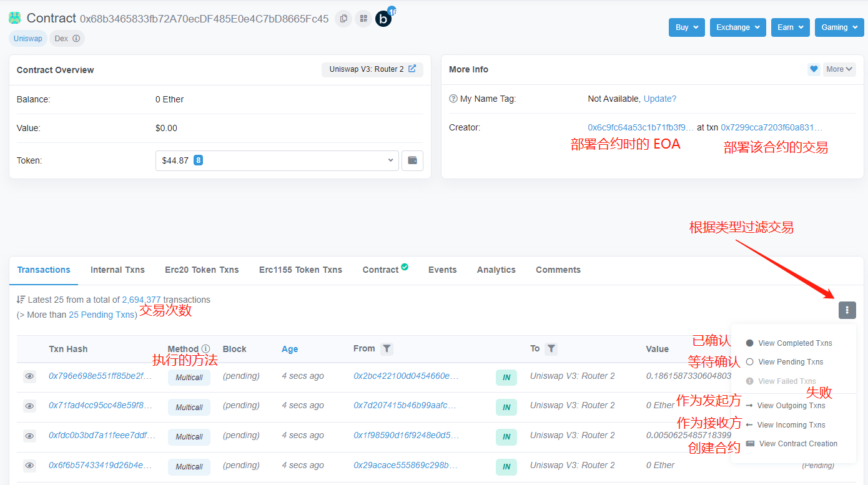Show QR code for contract address
The image size is (868, 485).
tap(363, 19)
